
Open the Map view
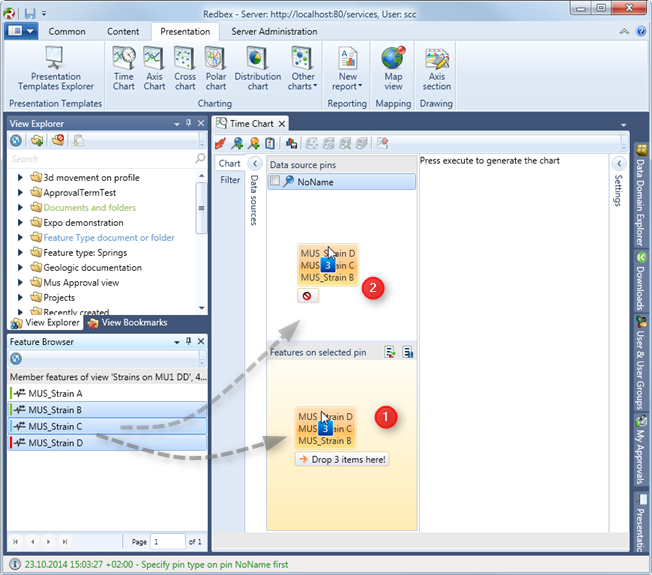pos(393,68)
